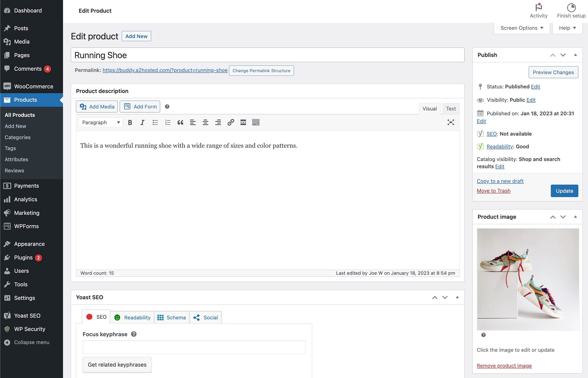Click the WooCommerce sidebar icon
The image size is (588, 378).
click(7, 86)
